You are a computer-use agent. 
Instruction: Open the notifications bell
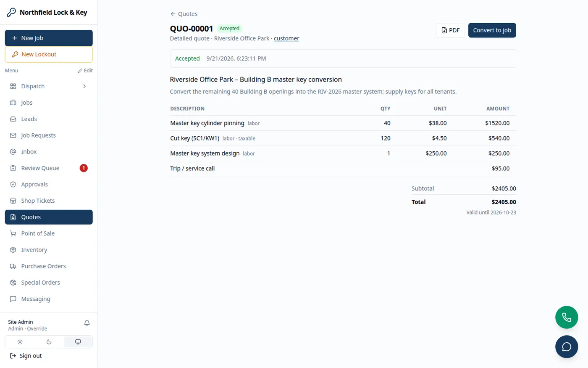coord(87,323)
